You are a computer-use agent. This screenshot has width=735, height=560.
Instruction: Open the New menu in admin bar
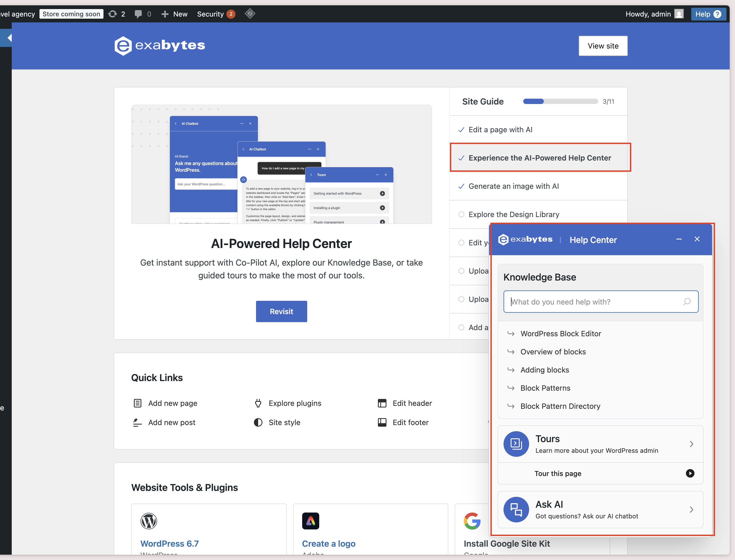174,14
